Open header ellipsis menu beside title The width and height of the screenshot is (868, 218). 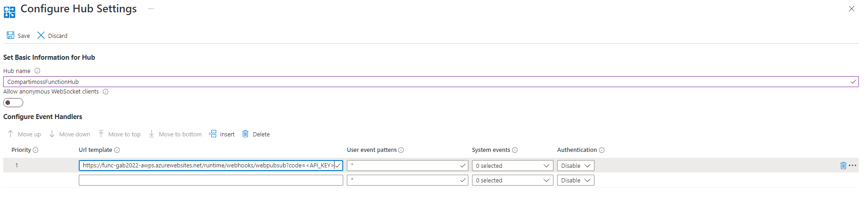point(151,9)
